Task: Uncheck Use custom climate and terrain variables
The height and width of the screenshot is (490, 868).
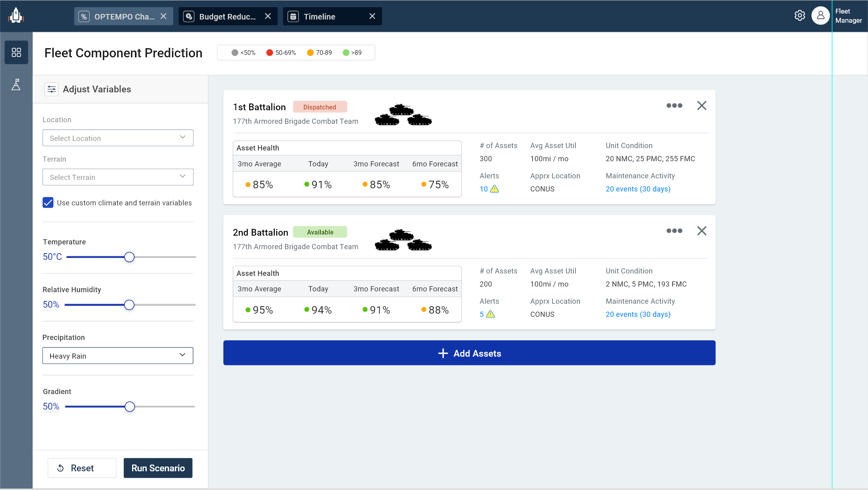Action: click(x=48, y=203)
